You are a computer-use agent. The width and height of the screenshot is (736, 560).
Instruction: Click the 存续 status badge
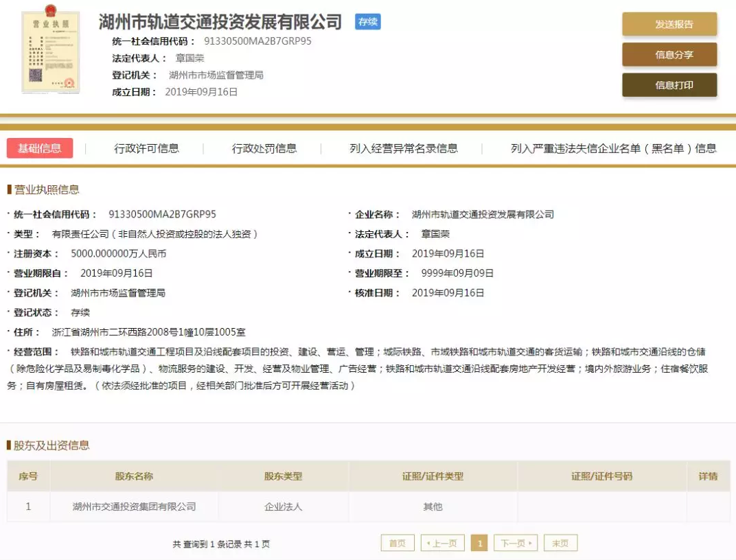coord(367,21)
